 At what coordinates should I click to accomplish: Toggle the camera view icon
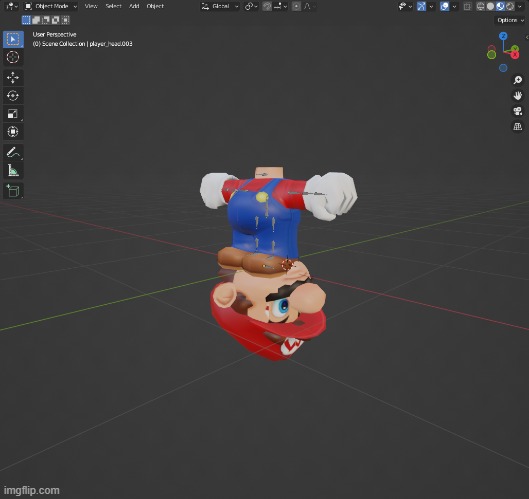click(518, 111)
